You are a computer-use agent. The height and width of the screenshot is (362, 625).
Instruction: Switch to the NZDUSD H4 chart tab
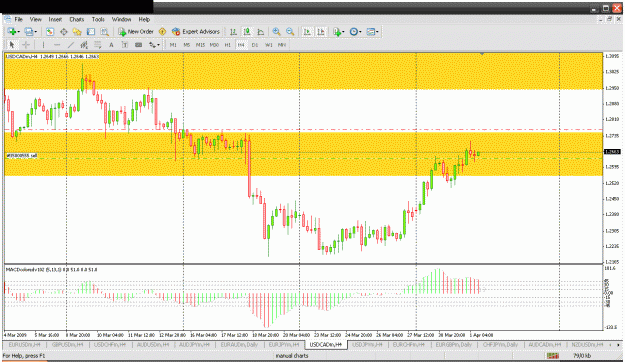(x=587, y=344)
